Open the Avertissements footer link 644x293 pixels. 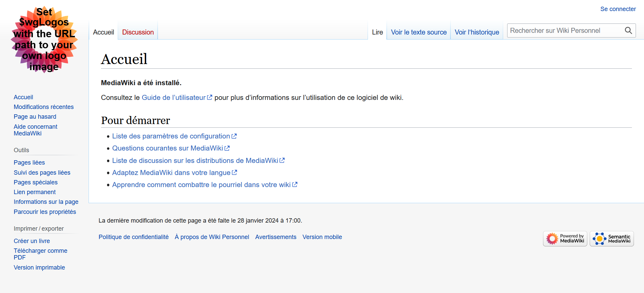276,237
